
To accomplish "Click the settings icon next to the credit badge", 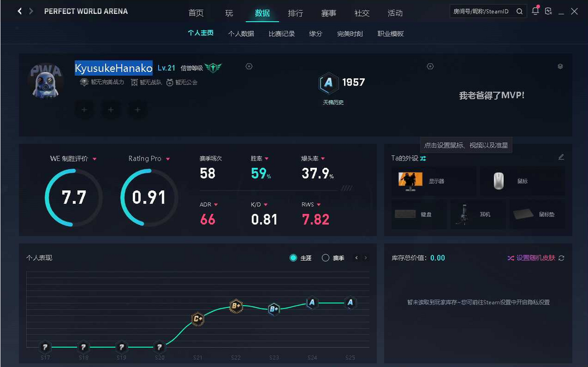I will pyautogui.click(x=249, y=66).
